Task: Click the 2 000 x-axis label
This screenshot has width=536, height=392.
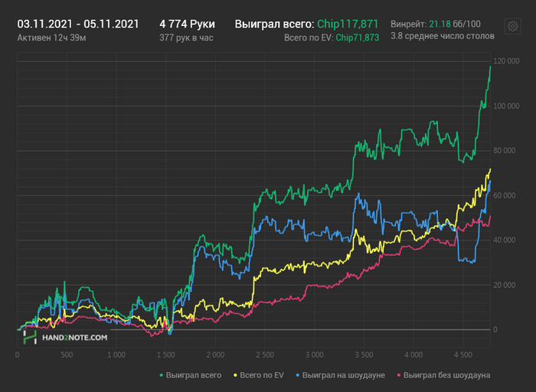Action: coord(215,355)
